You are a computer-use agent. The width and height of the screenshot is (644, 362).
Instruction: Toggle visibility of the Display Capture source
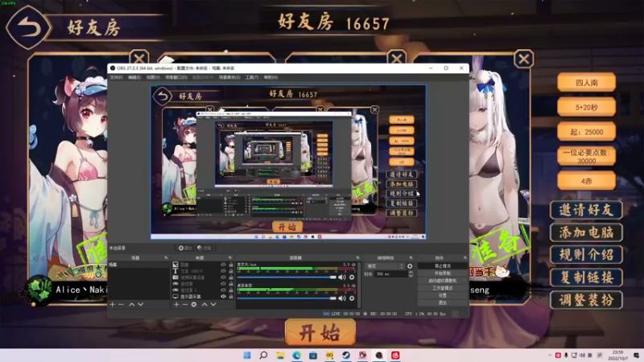(224, 296)
